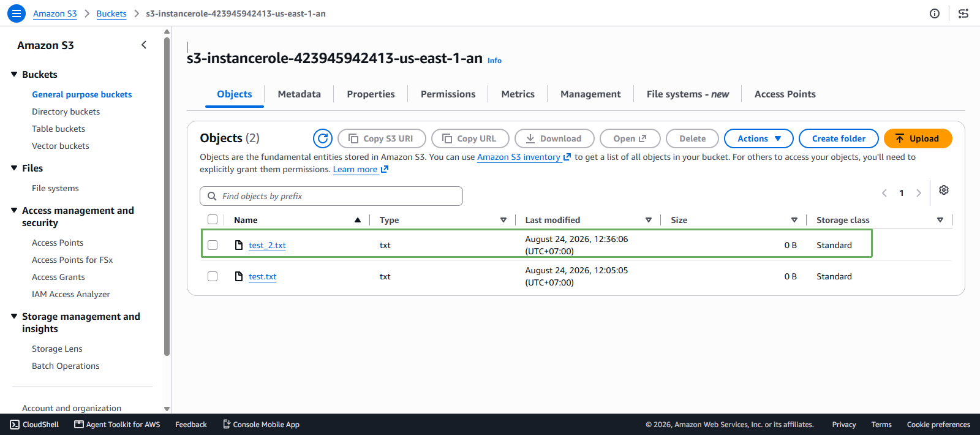Viewport: 980px width, 435px height.
Task: Open Storage Lens in sidebar
Action: 57,349
